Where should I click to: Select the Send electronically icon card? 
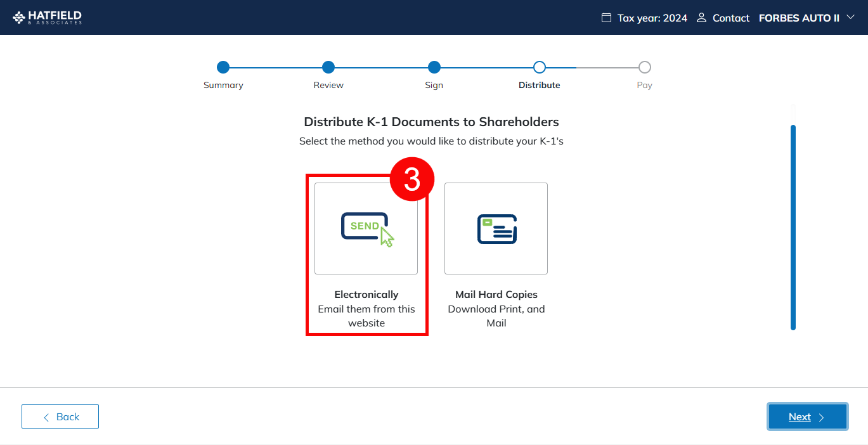coord(366,228)
